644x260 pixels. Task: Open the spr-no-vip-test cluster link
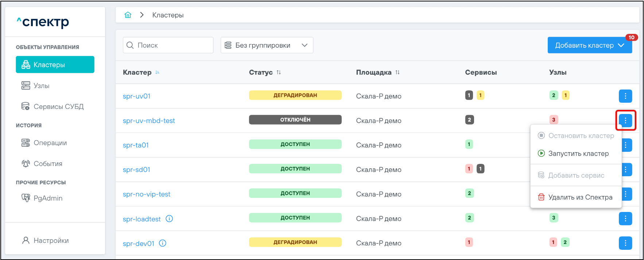tap(146, 194)
